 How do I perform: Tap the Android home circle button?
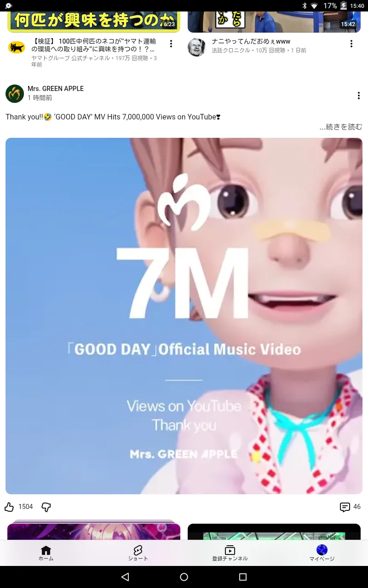pyautogui.click(x=184, y=577)
